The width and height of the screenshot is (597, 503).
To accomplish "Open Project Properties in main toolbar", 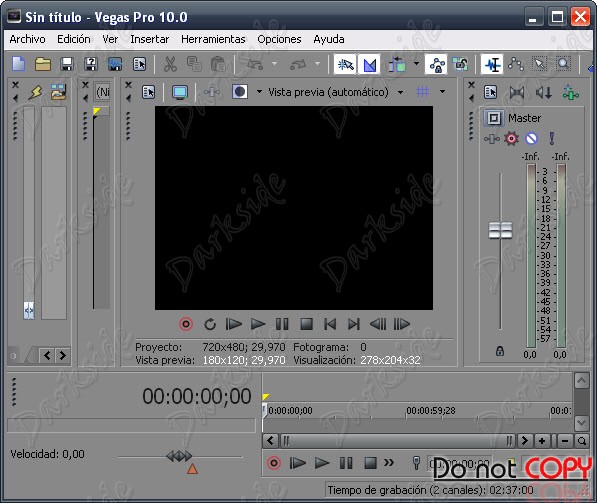I will (139, 64).
